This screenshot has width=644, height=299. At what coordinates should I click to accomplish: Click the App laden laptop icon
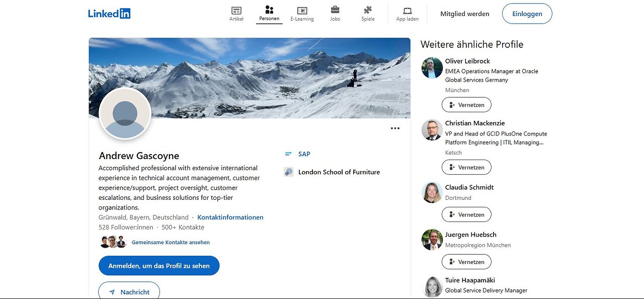coord(408,11)
